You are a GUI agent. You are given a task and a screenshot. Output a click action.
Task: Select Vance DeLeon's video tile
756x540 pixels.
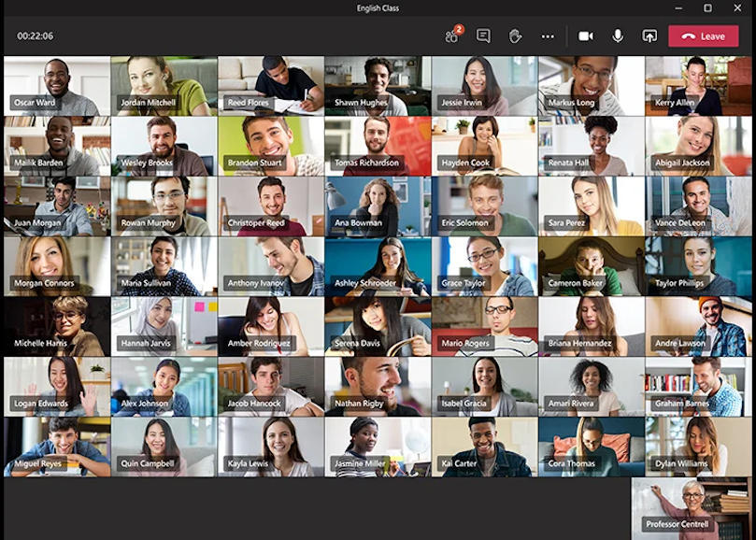coord(699,206)
